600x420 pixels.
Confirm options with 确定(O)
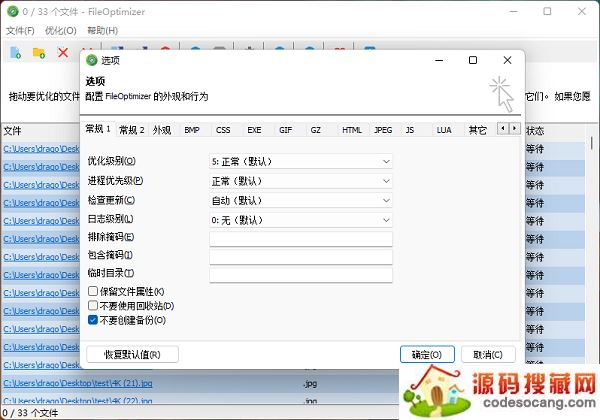pos(427,355)
